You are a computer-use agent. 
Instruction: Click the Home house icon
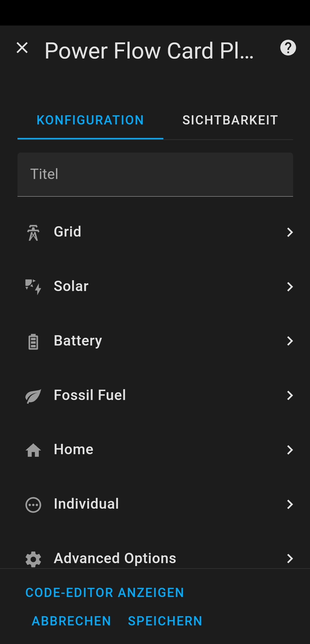[x=33, y=450]
